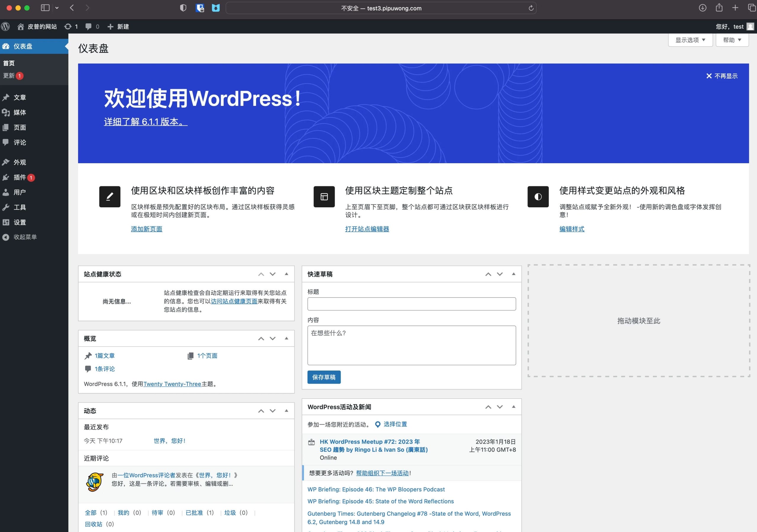
Task: Open Twenty Twenty-Three theme link
Action: pyautogui.click(x=172, y=384)
